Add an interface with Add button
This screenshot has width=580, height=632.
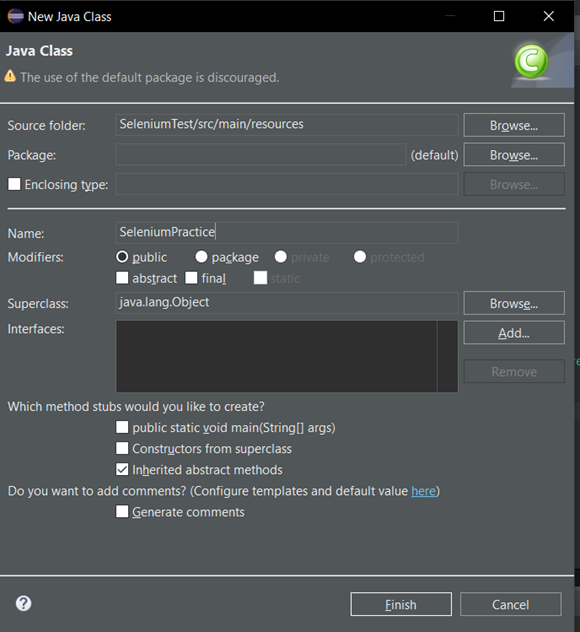[x=514, y=333]
